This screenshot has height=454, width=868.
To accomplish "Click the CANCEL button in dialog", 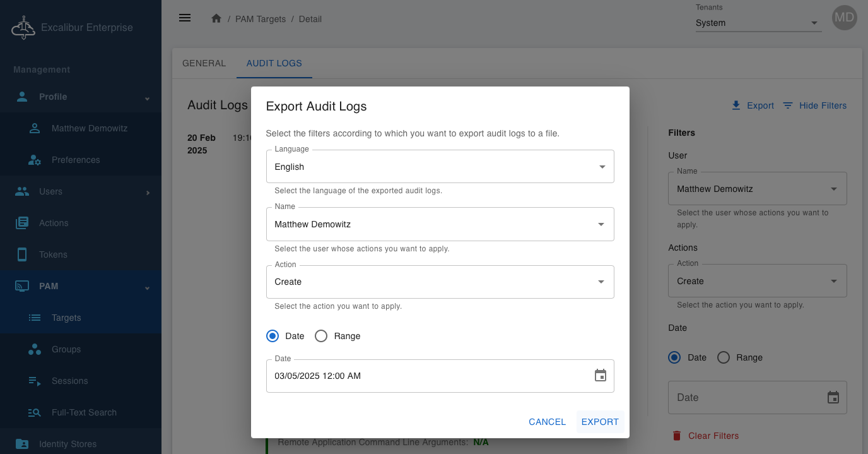I will (x=547, y=422).
